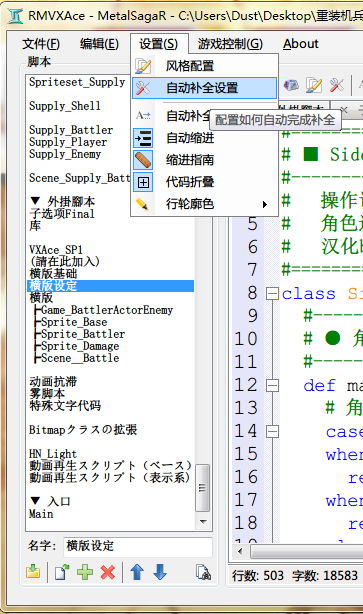Add a new script with green plus
This screenshot has width=363, height=614.
(85, 572)
